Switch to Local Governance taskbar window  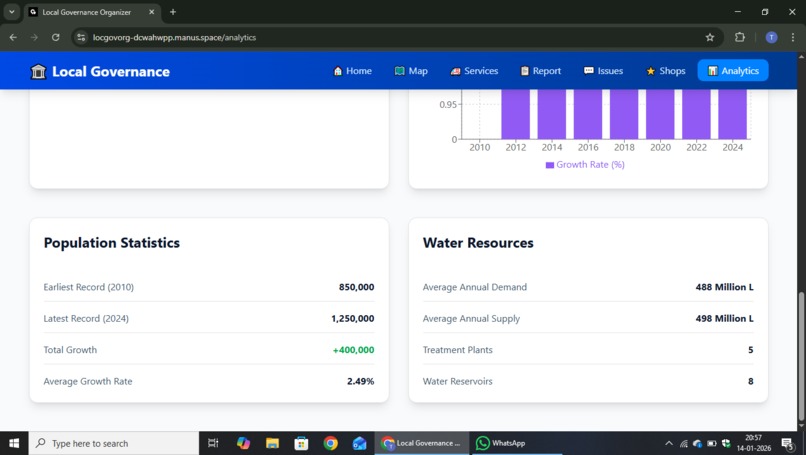pos(421,443)
